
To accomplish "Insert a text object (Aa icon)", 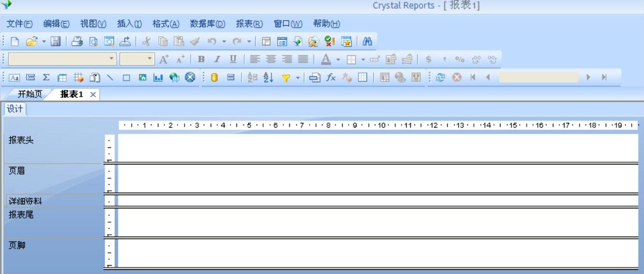I will 15,78.
